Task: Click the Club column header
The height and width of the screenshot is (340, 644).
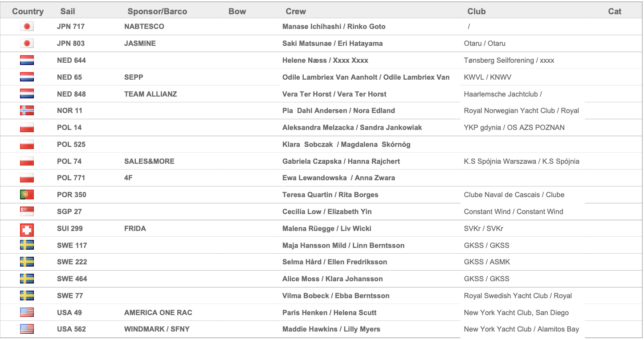Action: coord(476,12)
